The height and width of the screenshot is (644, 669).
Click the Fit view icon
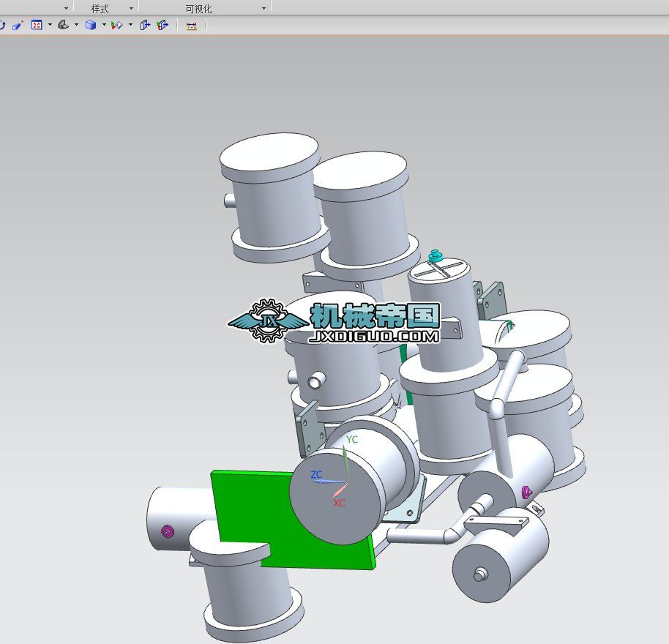pos(37,25)
